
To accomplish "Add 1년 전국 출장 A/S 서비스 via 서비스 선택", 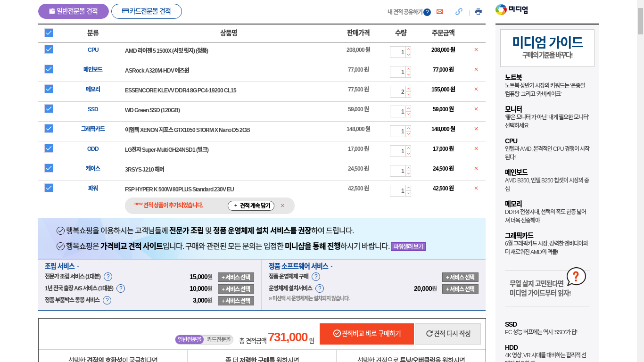I will click(x=236, y=289).
